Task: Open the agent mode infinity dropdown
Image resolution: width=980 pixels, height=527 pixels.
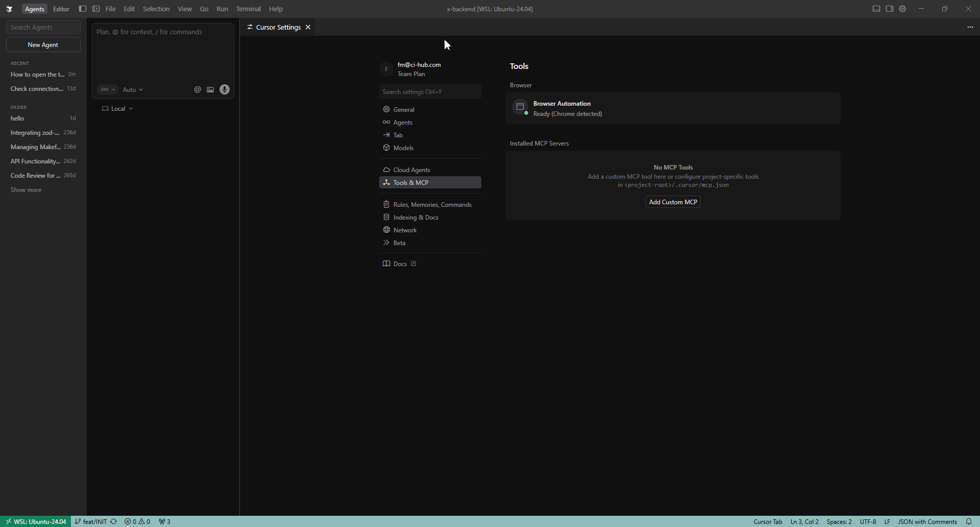Action: point(107,90)
